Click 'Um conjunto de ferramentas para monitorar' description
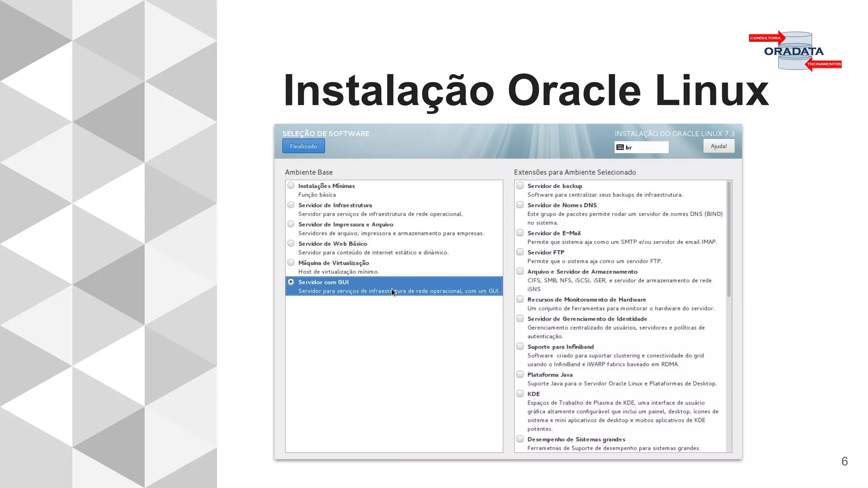The height and width of the screenshot is (488, 868). (621, 308)
